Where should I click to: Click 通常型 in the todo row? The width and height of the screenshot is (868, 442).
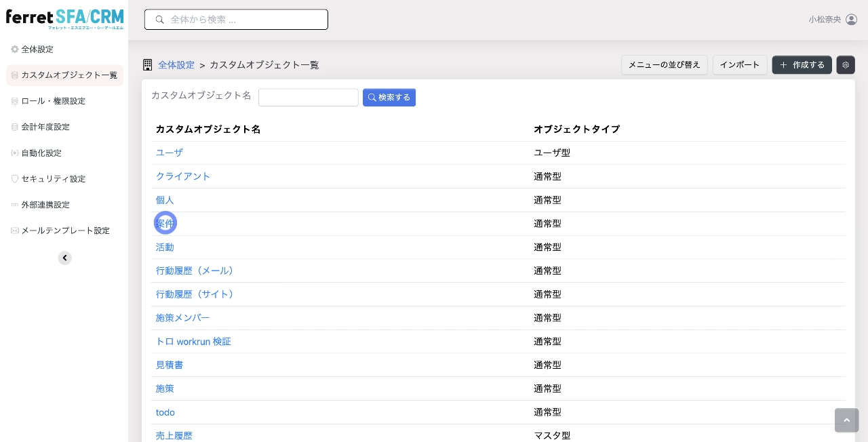[x=547, y=412]
